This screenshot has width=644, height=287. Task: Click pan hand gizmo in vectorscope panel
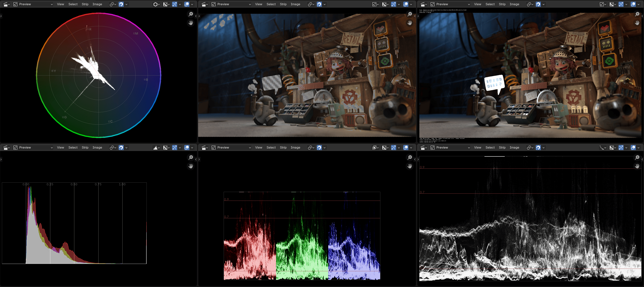[x=191, y=23]
